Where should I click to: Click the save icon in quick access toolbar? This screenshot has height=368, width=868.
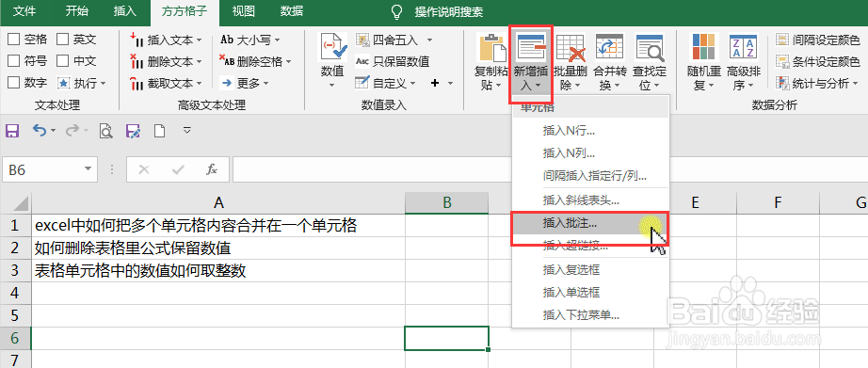[x=12, y=131]
